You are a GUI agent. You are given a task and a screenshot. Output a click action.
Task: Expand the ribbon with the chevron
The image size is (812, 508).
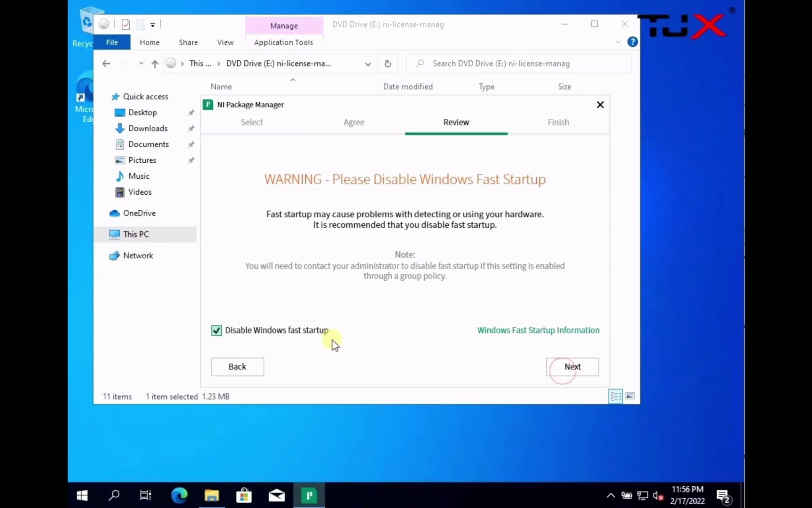click(x=618, y=42)
